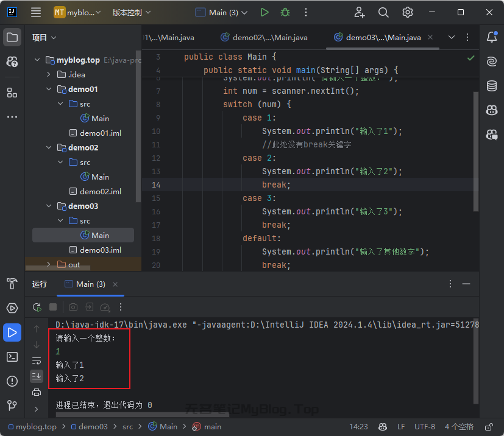Open the Terminal tool window
504x436 pixels.
pyautogui.click(x=12, y=357)
